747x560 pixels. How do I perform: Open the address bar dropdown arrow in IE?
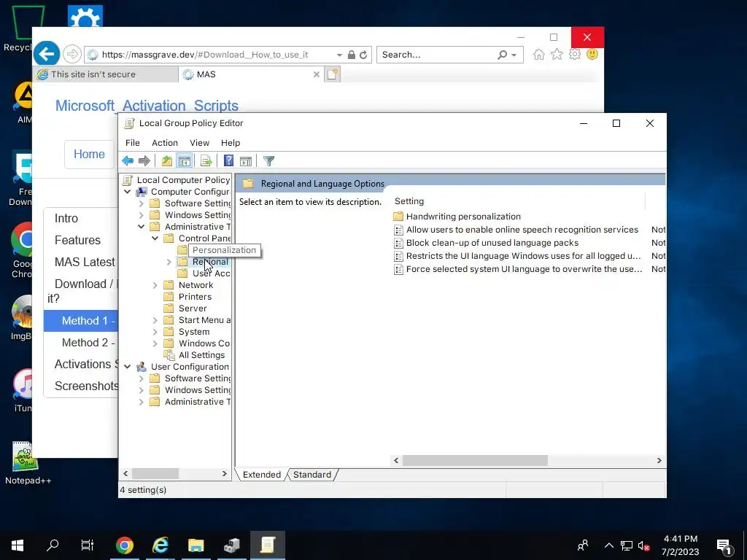tap(339, 55)
